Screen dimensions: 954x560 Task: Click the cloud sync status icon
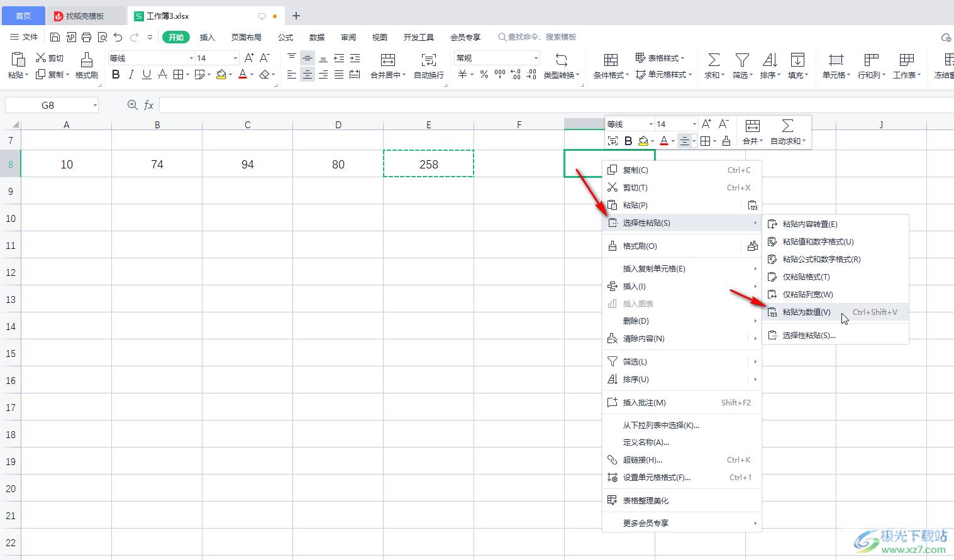946,38
